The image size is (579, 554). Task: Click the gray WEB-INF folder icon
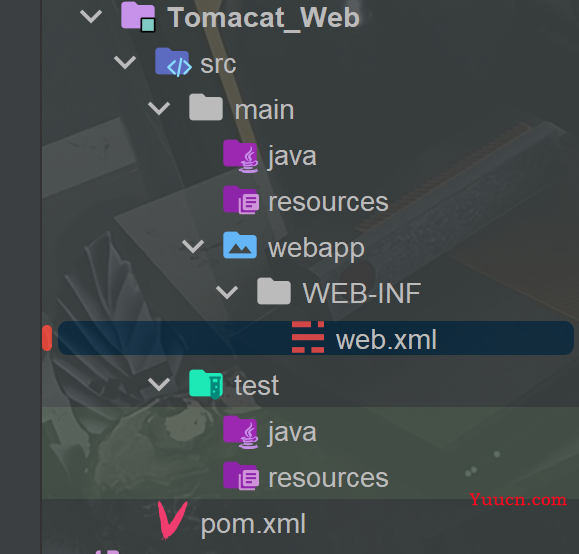click(x=274, y=291)
